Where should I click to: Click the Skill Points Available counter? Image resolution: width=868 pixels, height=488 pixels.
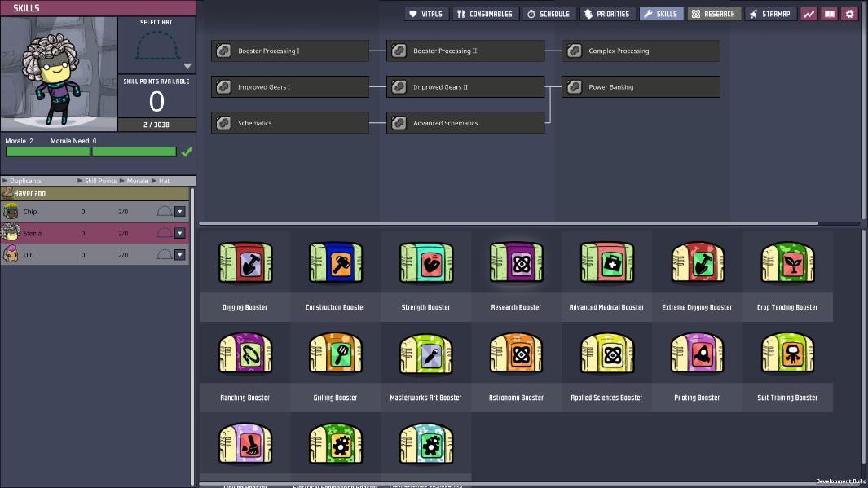click(x=156, y=96)
